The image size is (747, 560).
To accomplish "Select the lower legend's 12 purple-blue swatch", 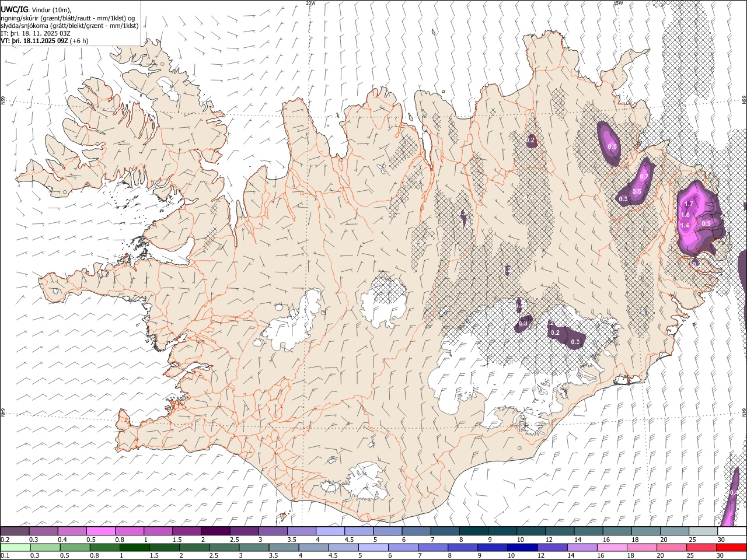I will [551, 547].
